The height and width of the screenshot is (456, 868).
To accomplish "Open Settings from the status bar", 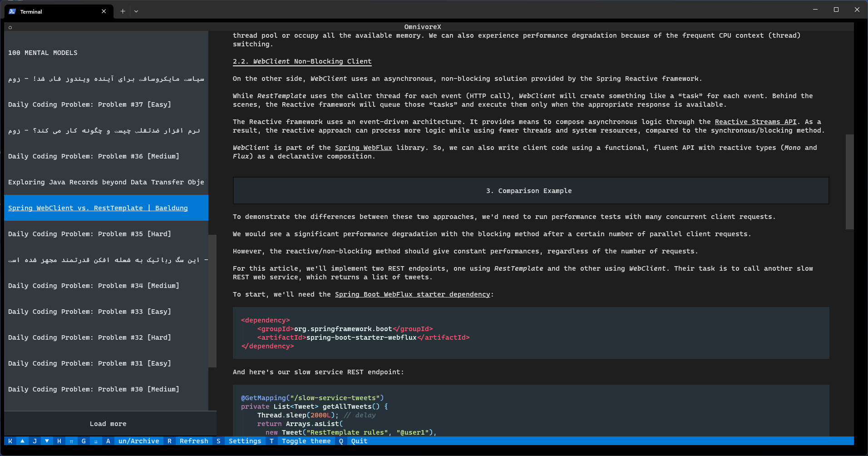I will coord(245,441).
